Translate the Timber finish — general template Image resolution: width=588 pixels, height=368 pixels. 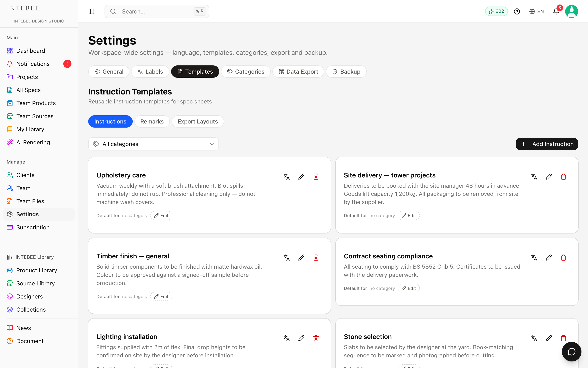tap(287, 258)
